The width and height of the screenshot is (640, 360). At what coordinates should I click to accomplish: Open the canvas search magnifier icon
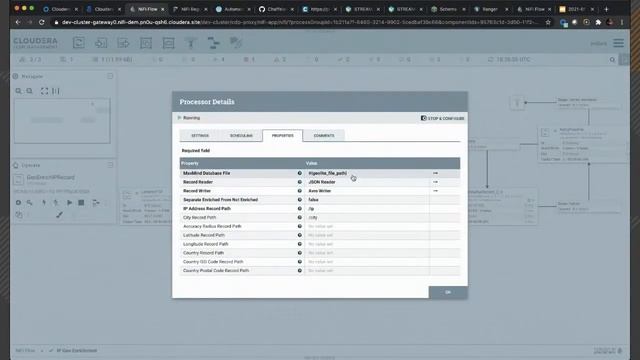click(x=612, y=60)
